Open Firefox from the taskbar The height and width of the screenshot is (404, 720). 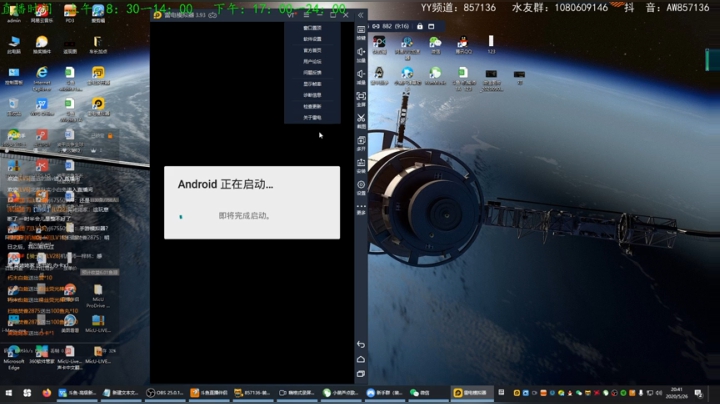[47, 393]
